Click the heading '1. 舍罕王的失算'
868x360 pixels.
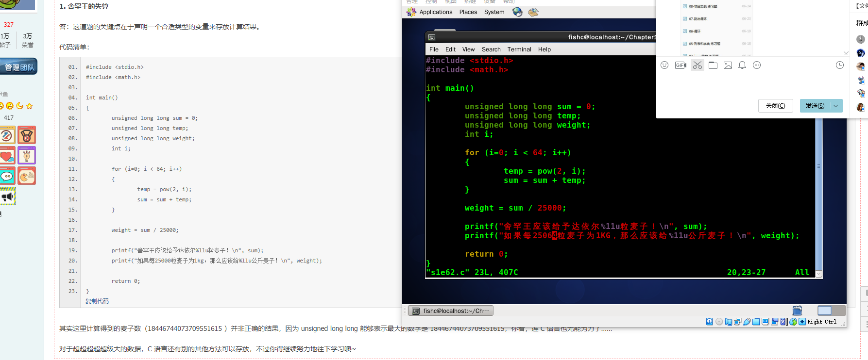click(x=84, y=6)
